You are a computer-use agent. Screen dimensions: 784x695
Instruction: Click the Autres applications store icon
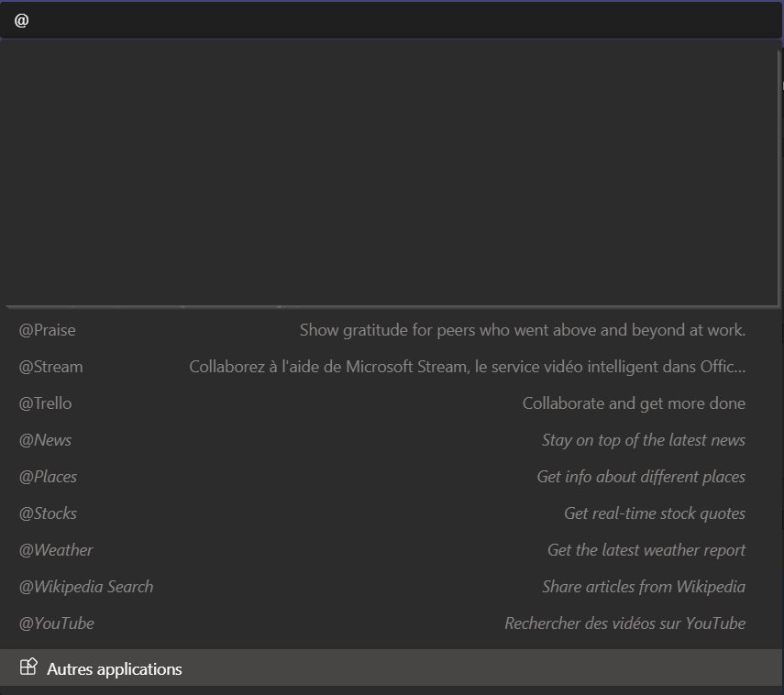point(28,667)
